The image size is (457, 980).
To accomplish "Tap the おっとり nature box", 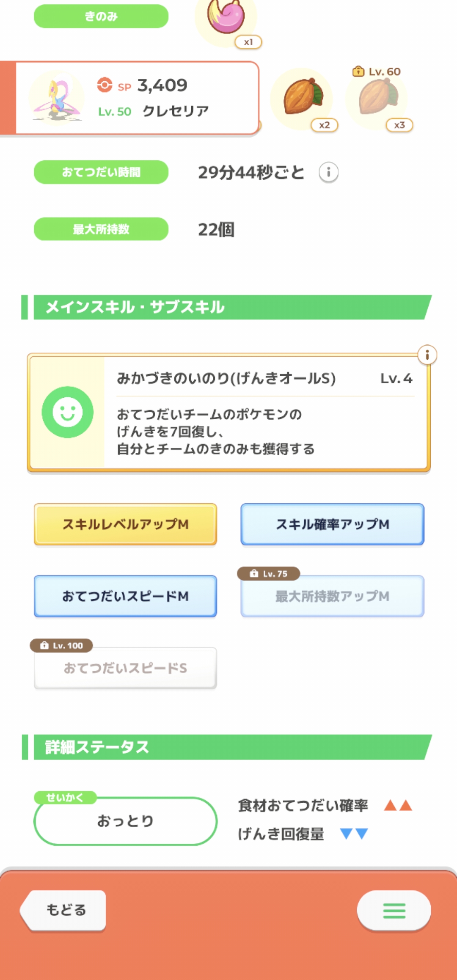I will (x=126, y=821).
